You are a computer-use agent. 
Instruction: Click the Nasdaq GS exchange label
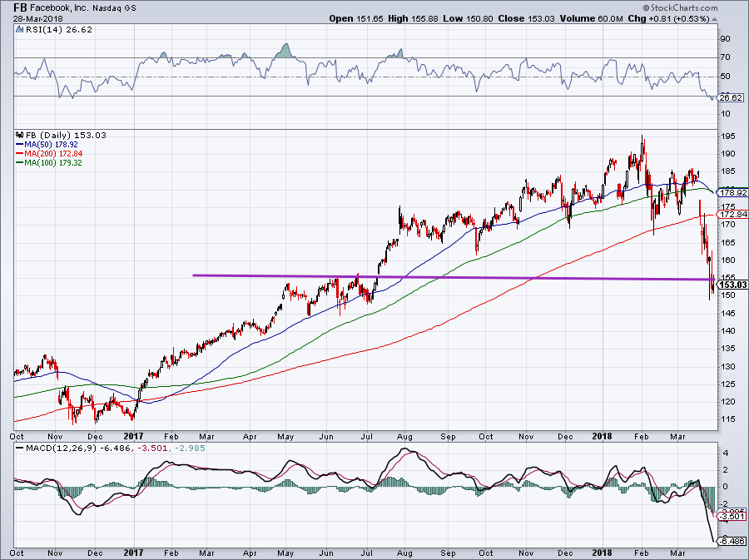point(113,7)
